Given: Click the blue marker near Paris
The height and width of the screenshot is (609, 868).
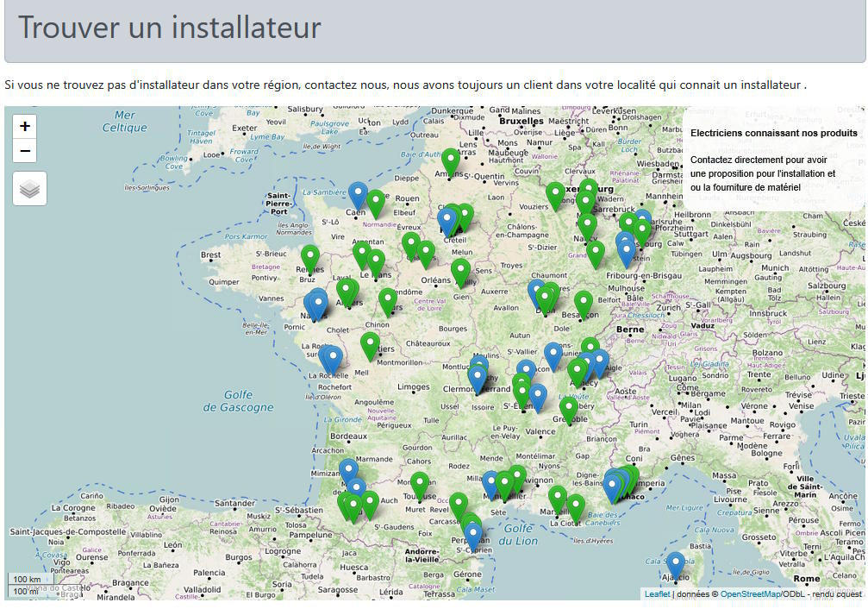Looking at the screenshot, I should click(446, 223).
